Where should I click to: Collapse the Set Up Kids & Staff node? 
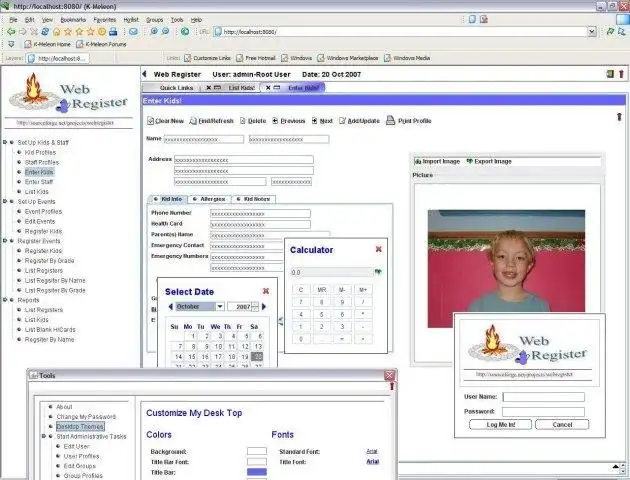(x=5, y=142)
